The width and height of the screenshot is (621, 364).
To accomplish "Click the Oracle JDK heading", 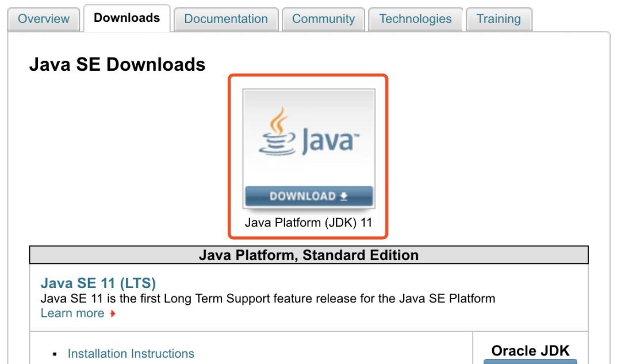I will (x=530, y=351).
